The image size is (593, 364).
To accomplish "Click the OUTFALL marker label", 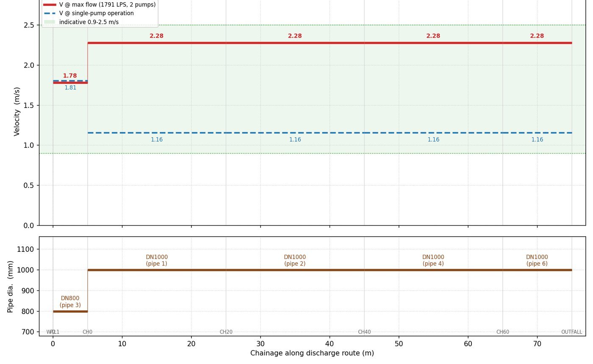I will [572, 332].
